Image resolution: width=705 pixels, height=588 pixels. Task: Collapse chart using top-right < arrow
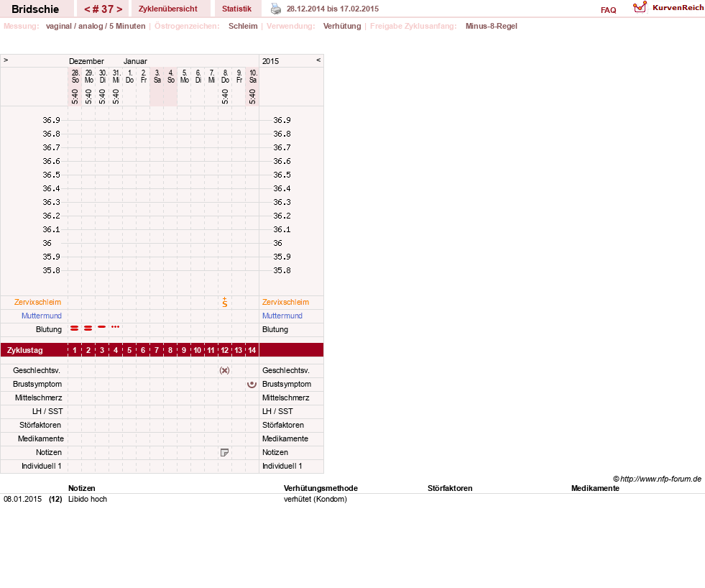(x=318, y=60)
